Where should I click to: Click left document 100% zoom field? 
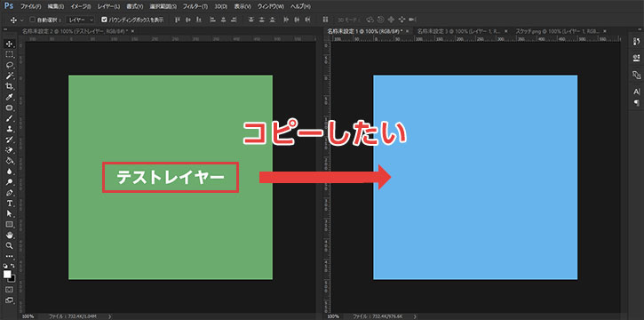[x=28, y=316]
